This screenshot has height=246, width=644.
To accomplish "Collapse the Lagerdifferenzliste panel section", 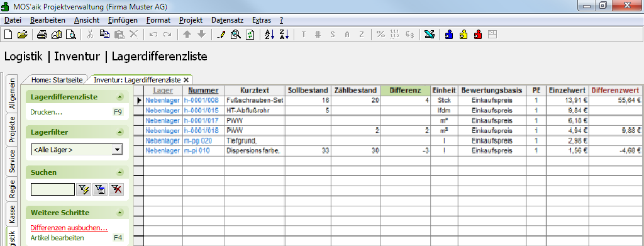I will (x=119, y=98).
